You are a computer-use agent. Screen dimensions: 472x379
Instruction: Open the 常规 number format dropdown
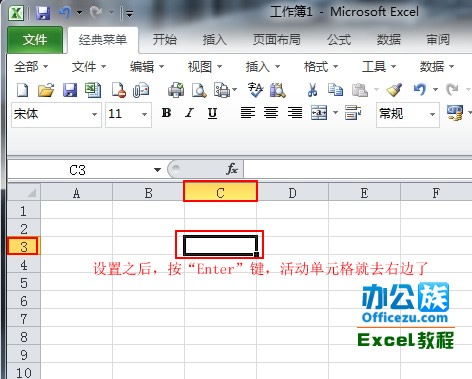point(432,114)
